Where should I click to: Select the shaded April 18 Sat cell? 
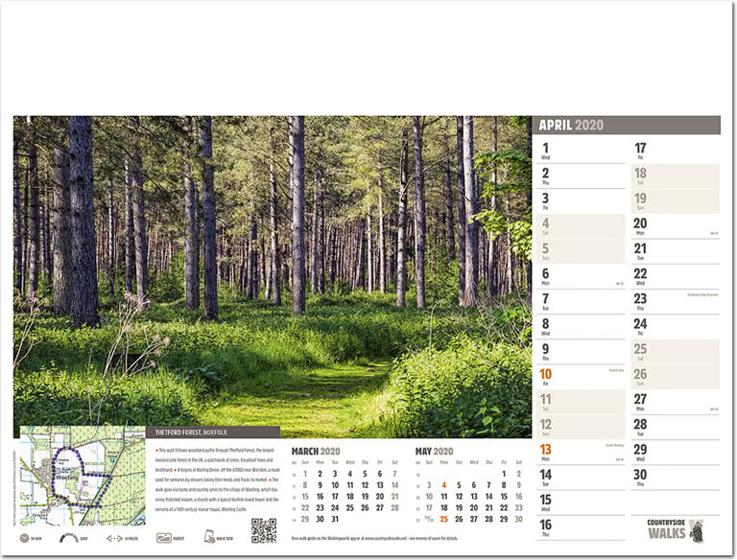[675, 176]
